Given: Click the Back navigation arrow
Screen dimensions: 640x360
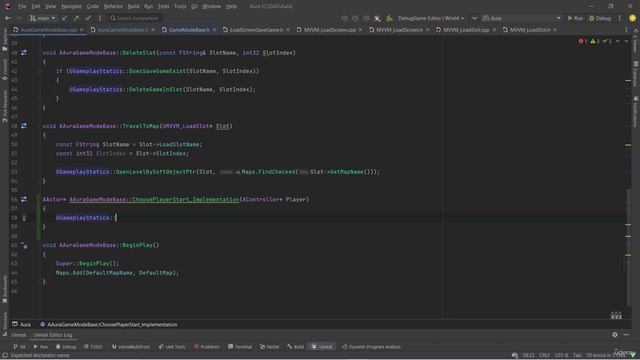Looking at the screenshot, I should [x=8, y=18].
